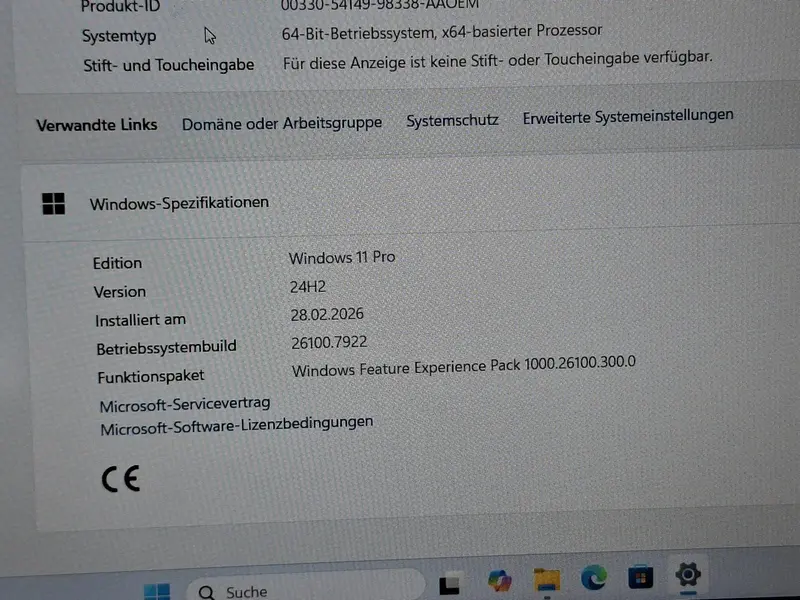This screenshot has height=600, width=800.
Task: Click the Funktionspaket label
Action: tap(151, 377)
